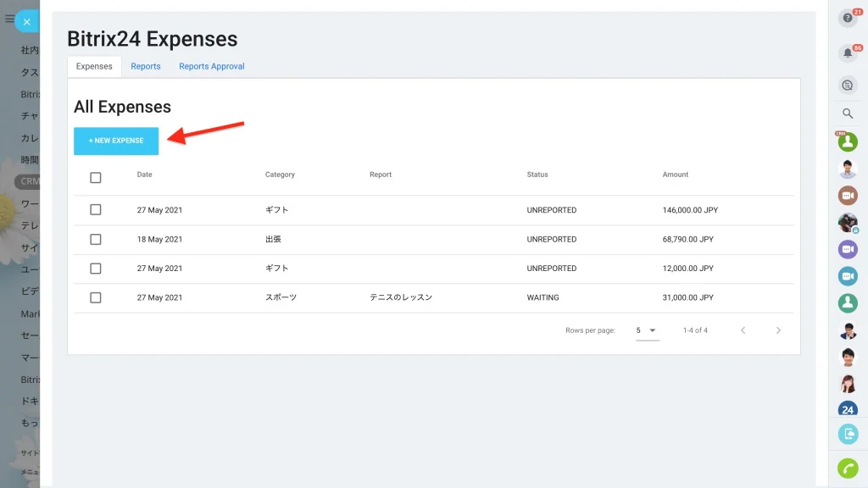
Task: Open the help icon with 21 badge
Action: (x=848, y=19)
